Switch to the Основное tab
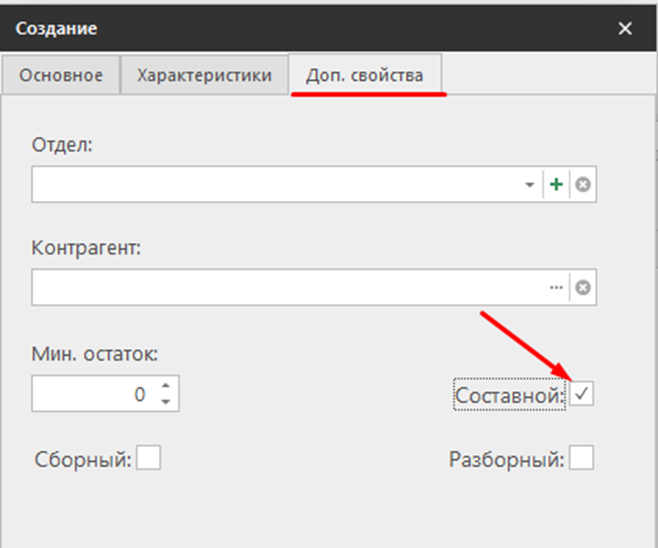The image size is (658, 548). (62, 76)
